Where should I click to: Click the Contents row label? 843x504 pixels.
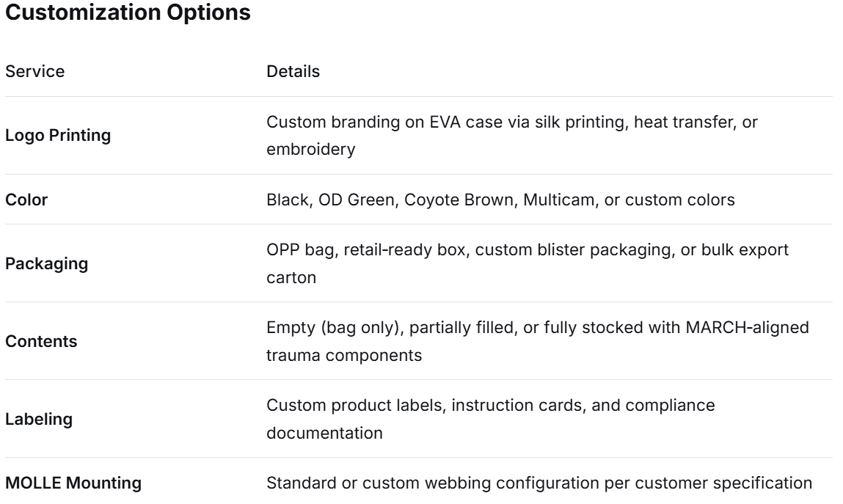[41, 342]
